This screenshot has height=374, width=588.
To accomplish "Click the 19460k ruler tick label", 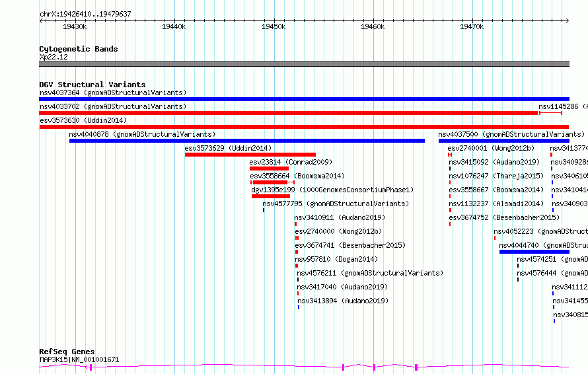I will click(373, 26).
